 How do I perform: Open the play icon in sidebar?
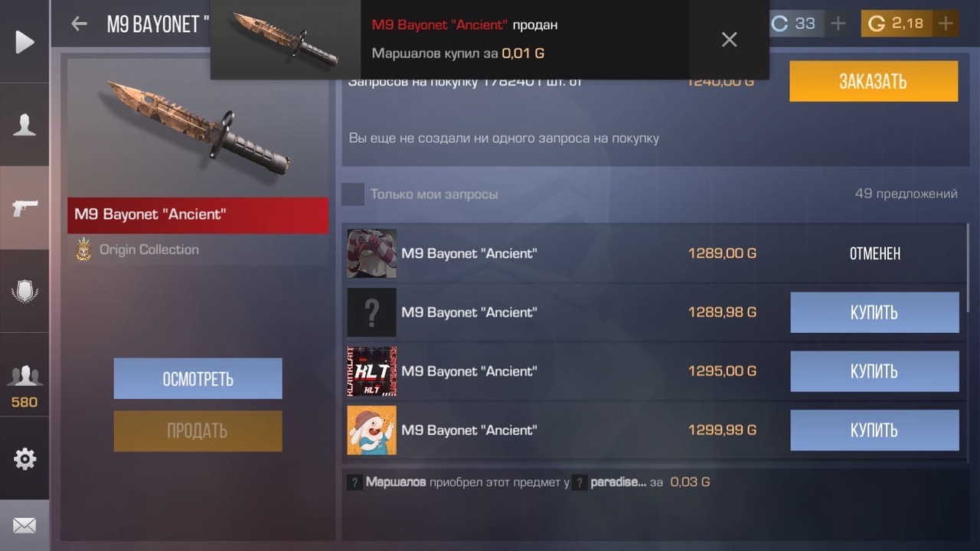click(24, 41)
